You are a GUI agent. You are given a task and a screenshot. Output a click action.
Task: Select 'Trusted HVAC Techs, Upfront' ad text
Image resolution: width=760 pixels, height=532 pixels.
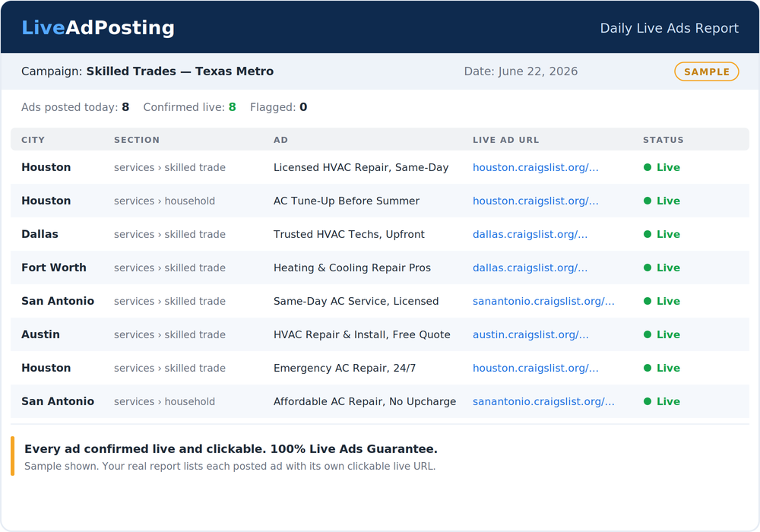pos(349,234)
